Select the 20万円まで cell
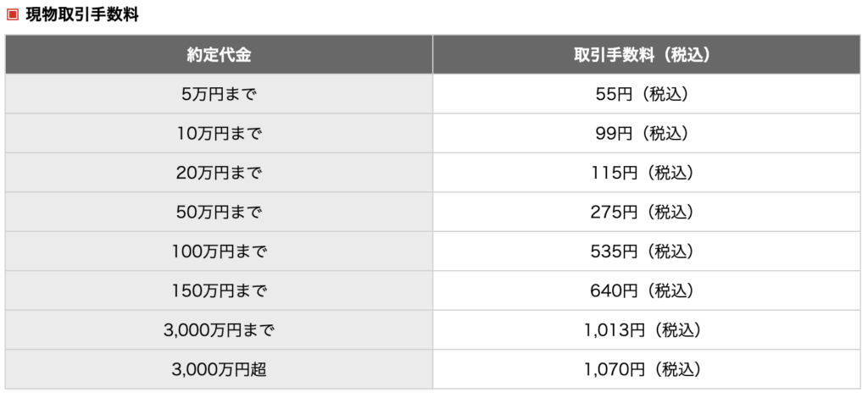This screenshot has width=868, height=398. pos(220,173)
